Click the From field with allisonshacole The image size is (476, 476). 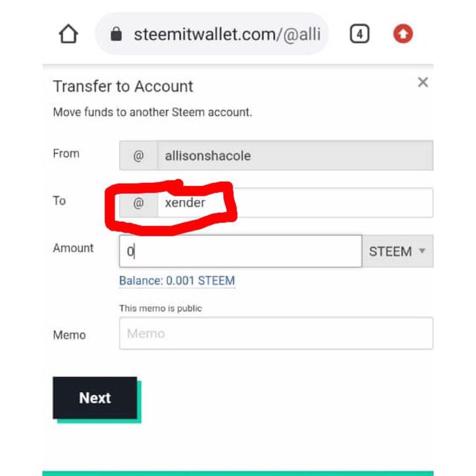coord(295,155)
